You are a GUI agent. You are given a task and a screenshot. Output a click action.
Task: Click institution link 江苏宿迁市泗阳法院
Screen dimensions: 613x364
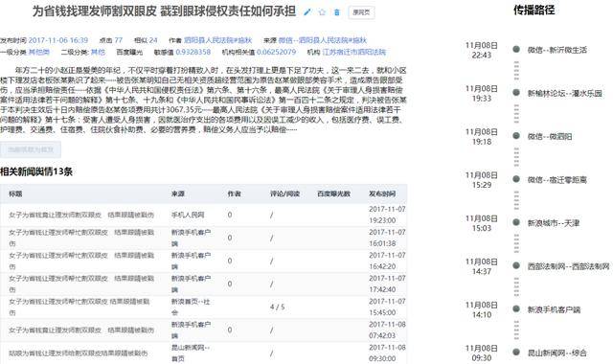354,52
